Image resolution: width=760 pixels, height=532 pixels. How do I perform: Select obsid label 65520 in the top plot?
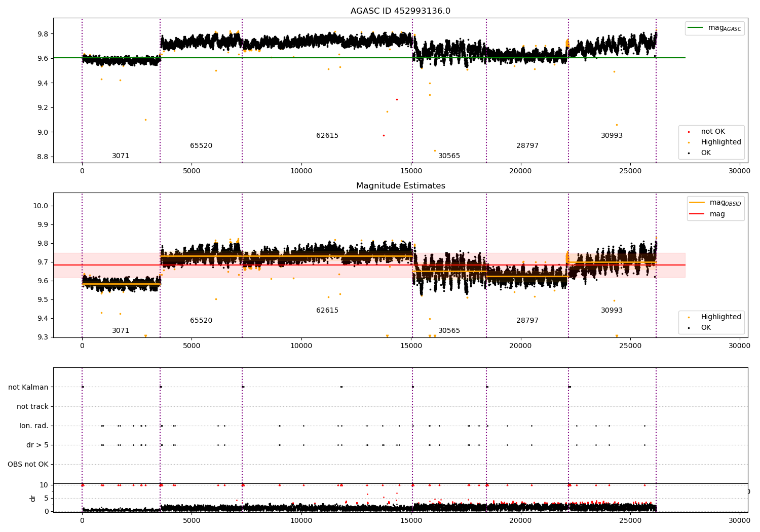pos(201,146)
